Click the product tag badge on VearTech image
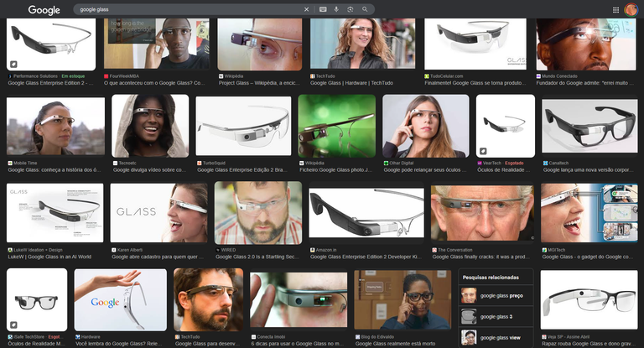Image resolution: width=644 pixels, height=348 pixels. point(483,151)
